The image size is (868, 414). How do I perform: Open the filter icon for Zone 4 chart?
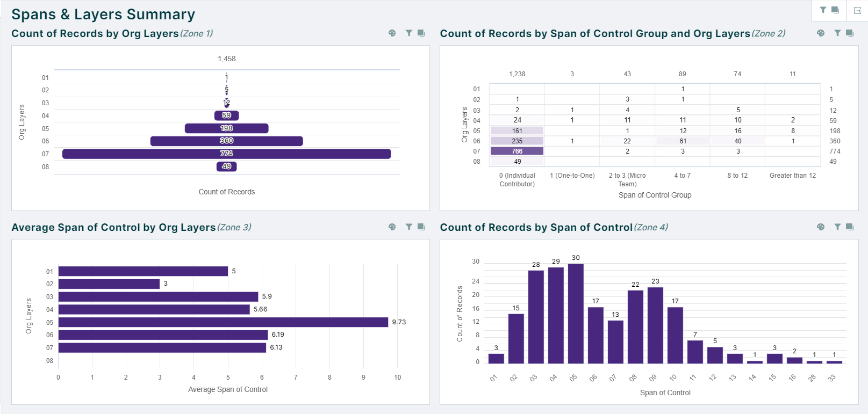pos(837,227)
